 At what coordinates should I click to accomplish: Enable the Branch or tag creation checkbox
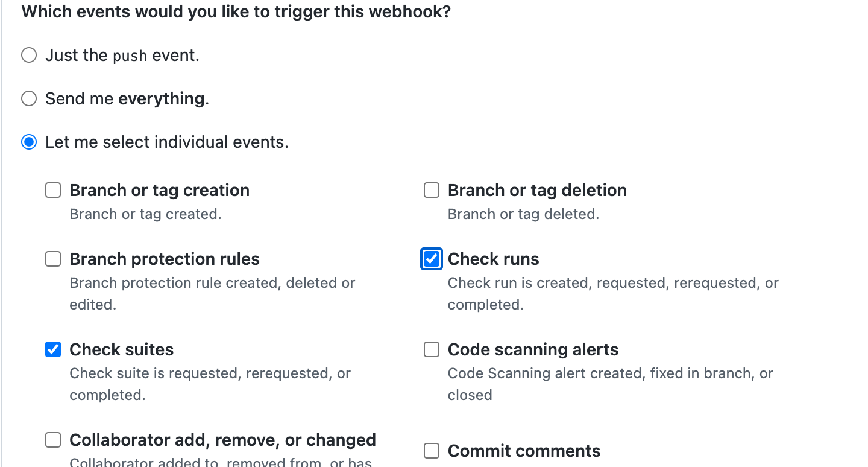pyautogui.click(x=53, y=190)
